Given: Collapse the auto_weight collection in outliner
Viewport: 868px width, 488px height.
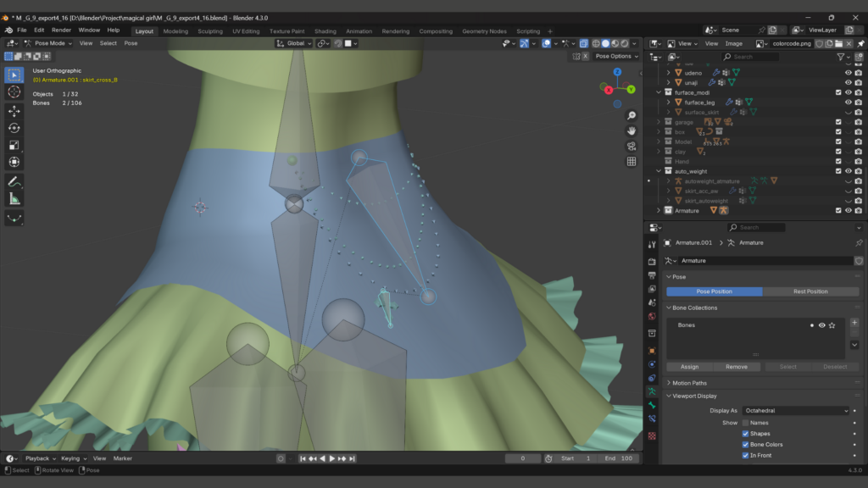Looking at the screenshot, I should (x=659, y=171).
